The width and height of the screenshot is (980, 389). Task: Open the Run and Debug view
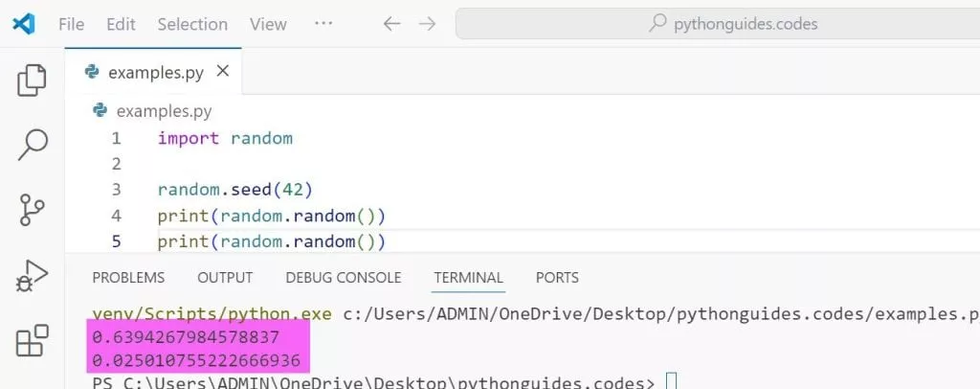33,275
